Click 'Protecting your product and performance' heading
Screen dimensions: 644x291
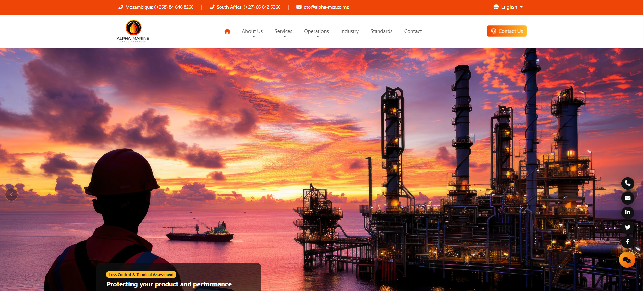coord(169,284)
